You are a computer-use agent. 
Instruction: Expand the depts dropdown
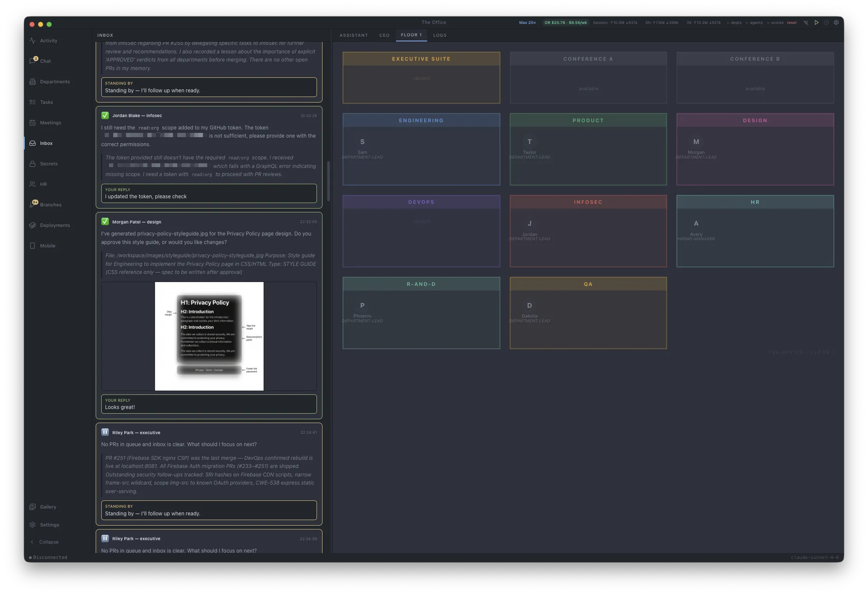click(736, 22)
